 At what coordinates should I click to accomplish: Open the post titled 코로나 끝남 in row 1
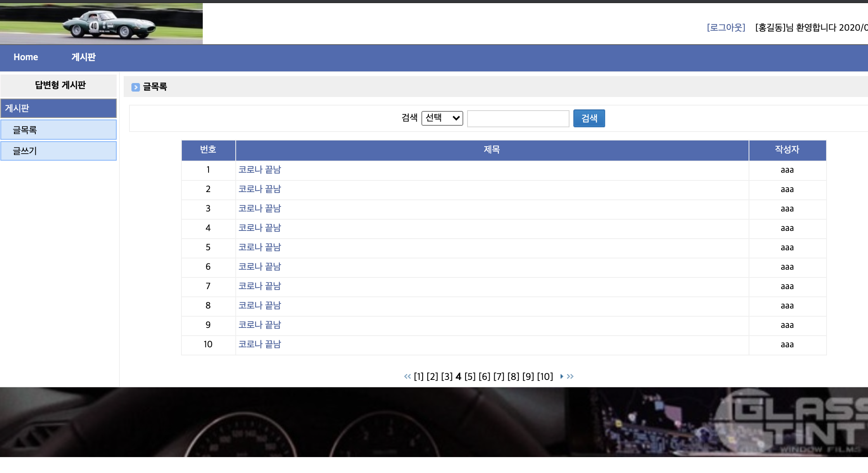pyautogui.click(x=259, y=170)
